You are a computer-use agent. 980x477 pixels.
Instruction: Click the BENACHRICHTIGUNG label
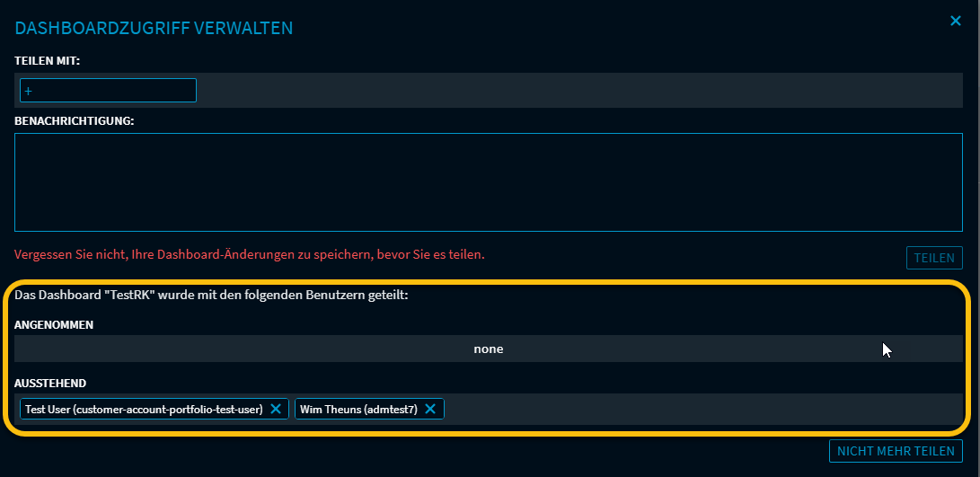[75, 120]
